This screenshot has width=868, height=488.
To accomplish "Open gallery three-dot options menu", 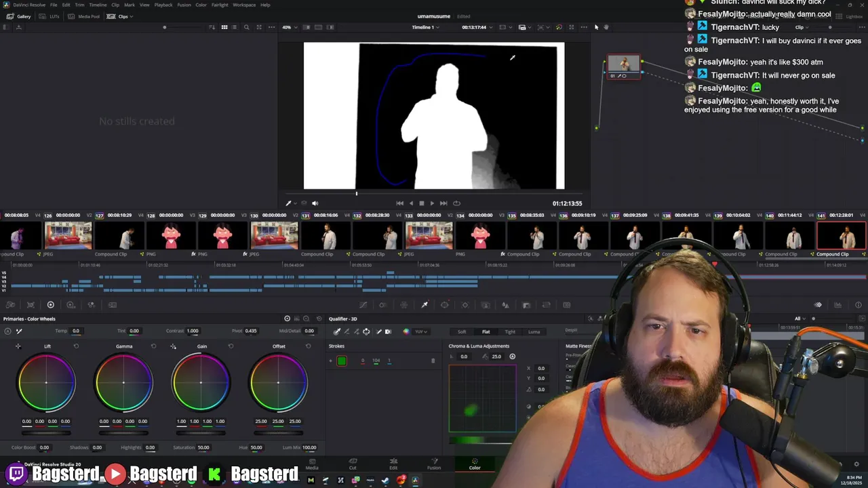I will (271, 27).
